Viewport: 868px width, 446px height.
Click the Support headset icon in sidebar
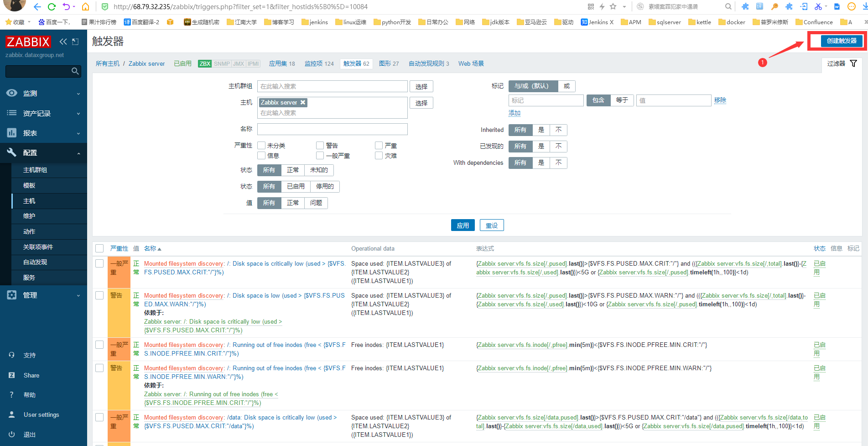(11, 355)
